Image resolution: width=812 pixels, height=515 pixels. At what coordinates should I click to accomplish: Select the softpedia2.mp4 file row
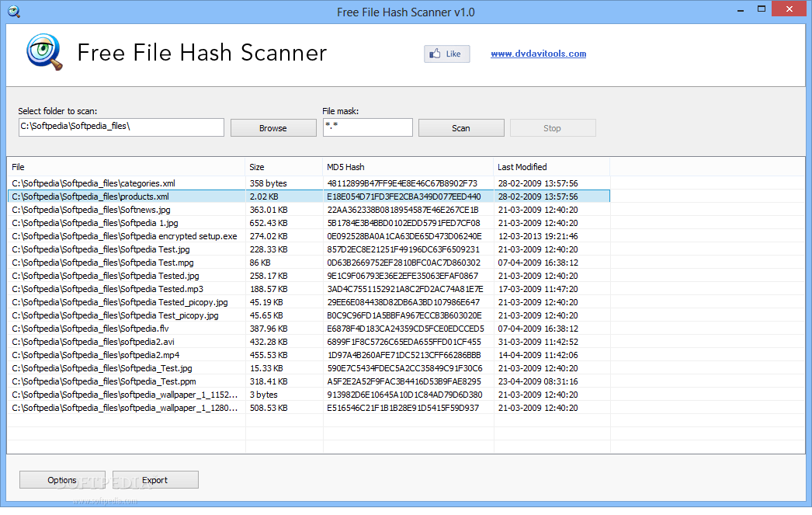(x=309, y=355)
